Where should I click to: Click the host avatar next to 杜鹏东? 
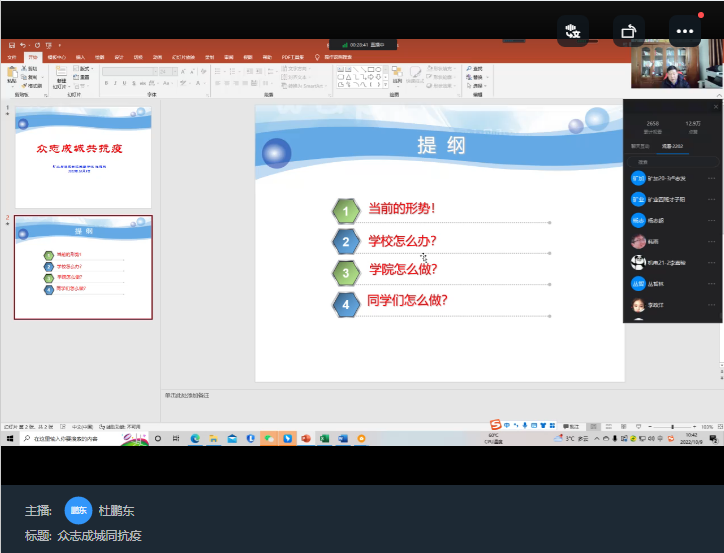[78, 511]
